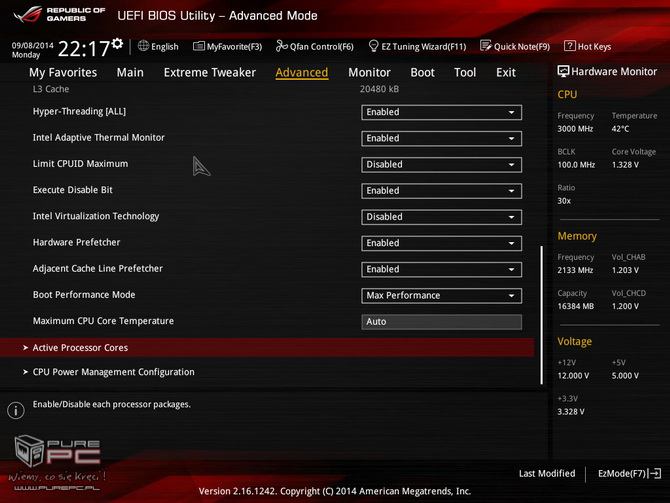Screen dimensions: 670x503
Task: Click the Ratio value 30x
Action: click(x=564, y=201)
